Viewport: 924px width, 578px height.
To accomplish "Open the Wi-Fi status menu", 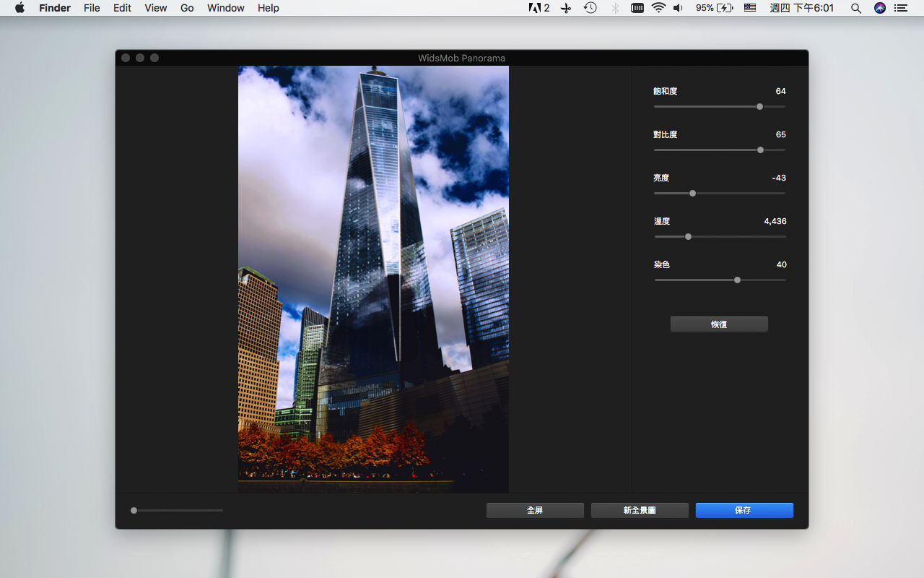I will [658, 8].
